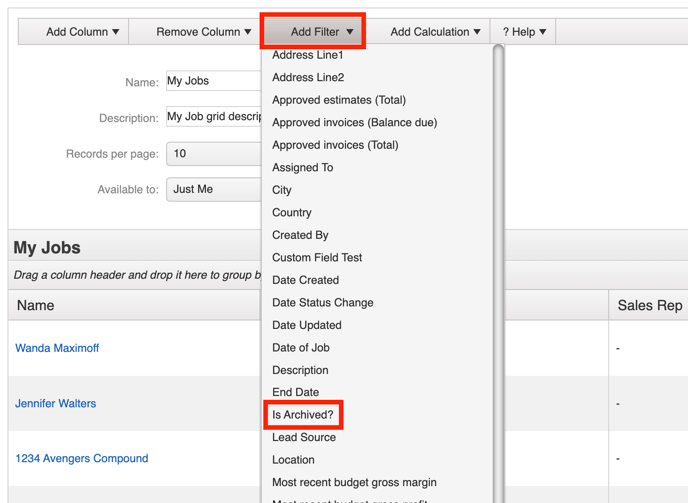This screenshot has height=503, width=688.
Task: Click the filter menu scrollbar
Action: [x=498, y=272]
